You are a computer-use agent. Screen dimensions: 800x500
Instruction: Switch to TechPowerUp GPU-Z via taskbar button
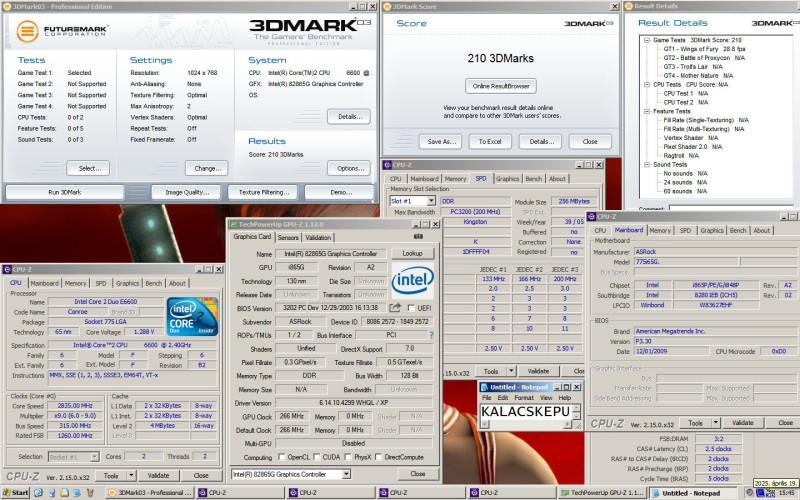pyautogui.click(x=603, y=493)
